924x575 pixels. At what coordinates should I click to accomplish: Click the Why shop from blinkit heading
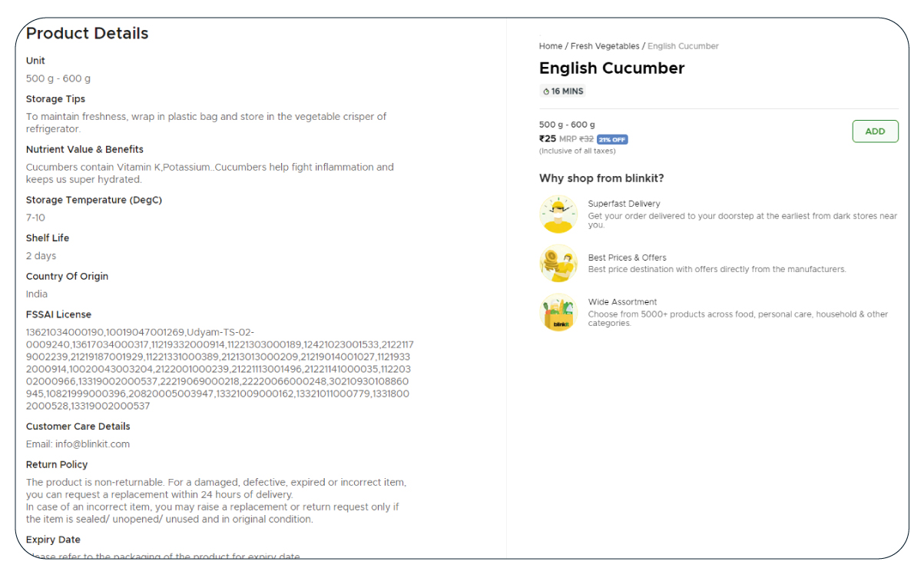(601, 178)
